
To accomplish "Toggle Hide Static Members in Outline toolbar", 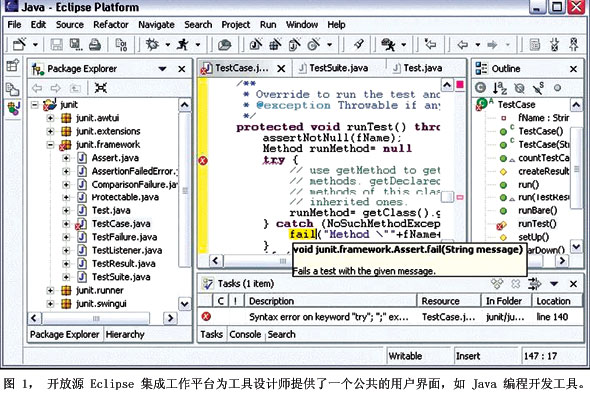I will pos(538,88).
